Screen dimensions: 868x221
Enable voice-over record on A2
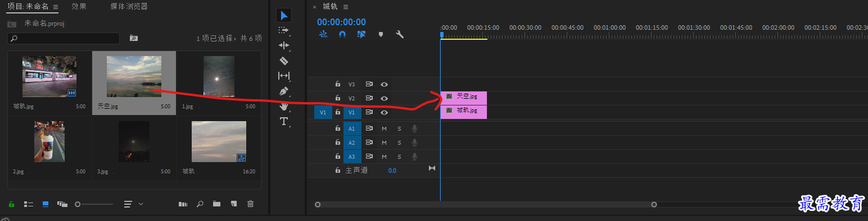[414, 142]
